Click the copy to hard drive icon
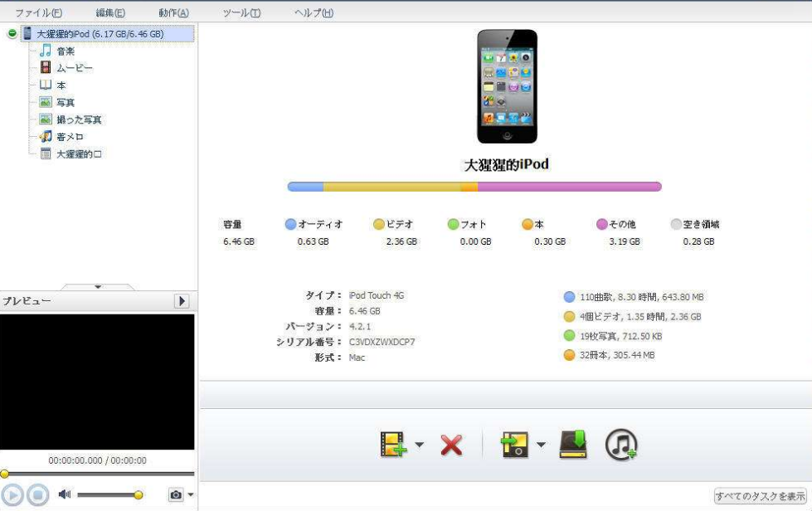The width and height of the screenshot is (812, 511). click(x=573, y=444)
